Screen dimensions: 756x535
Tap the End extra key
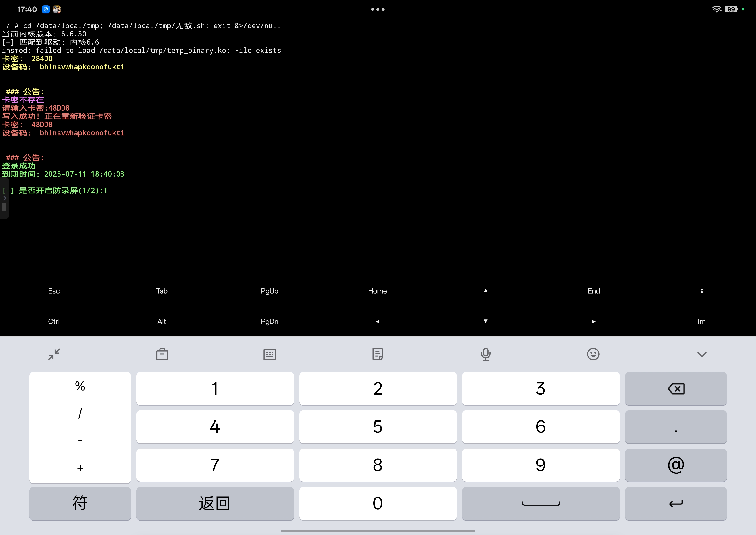point(594,291)
